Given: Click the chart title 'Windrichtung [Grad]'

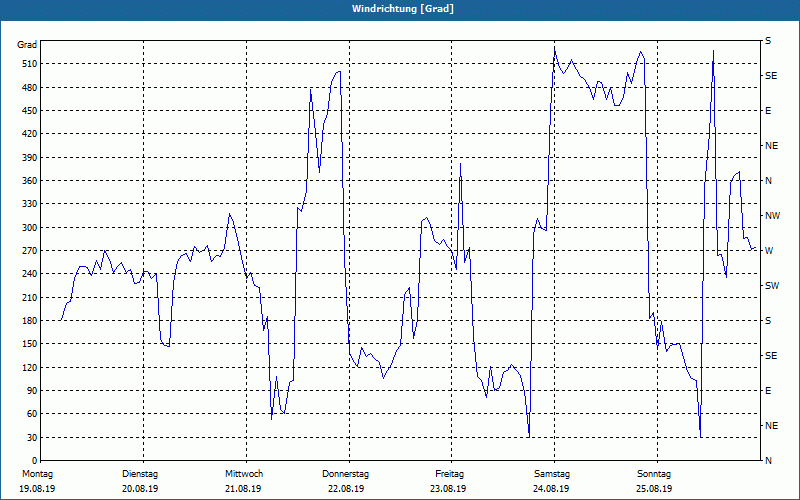Looking at the screenshot, I should (403, 9).
